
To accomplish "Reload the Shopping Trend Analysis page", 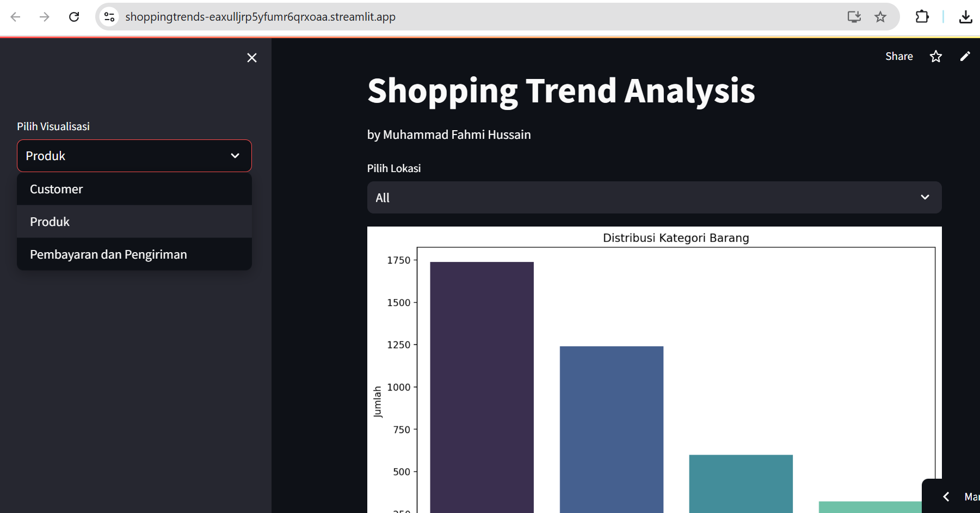I will point(75,16).
